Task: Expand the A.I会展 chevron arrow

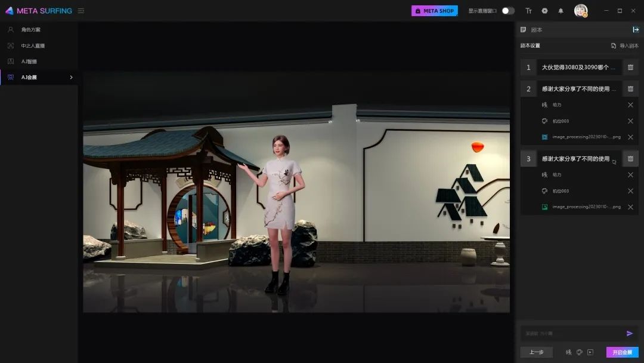Action: click(71, 77)
